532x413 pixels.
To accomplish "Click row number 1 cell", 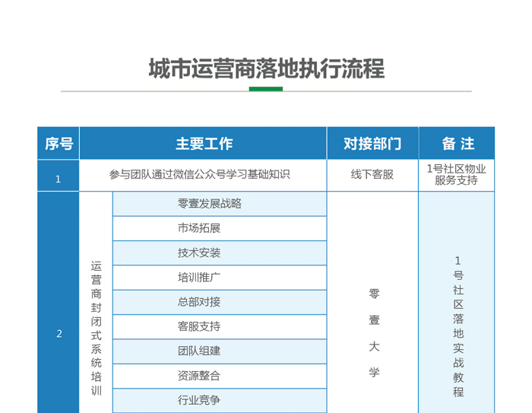I will [x=59, y=176].
